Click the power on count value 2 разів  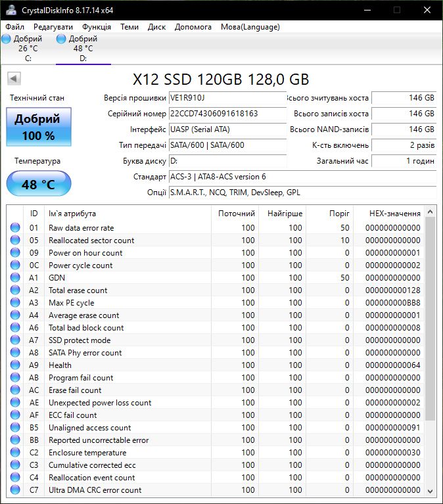point(404,145)
